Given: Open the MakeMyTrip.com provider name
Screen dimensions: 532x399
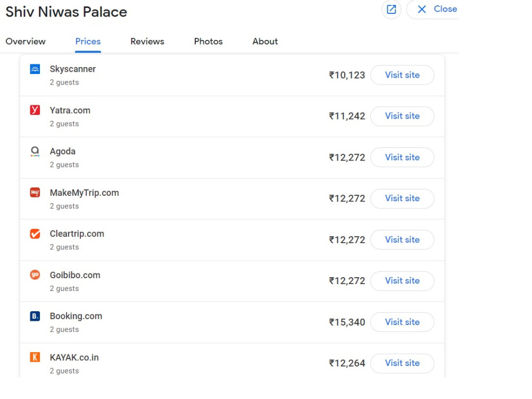Looking at the screenshot, I should [85, 193].
